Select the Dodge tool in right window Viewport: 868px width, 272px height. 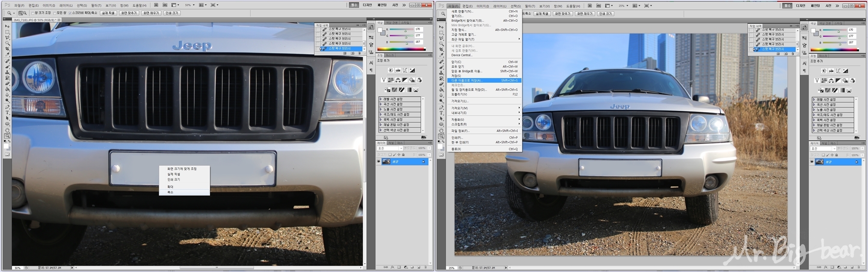tap(441, 101)
